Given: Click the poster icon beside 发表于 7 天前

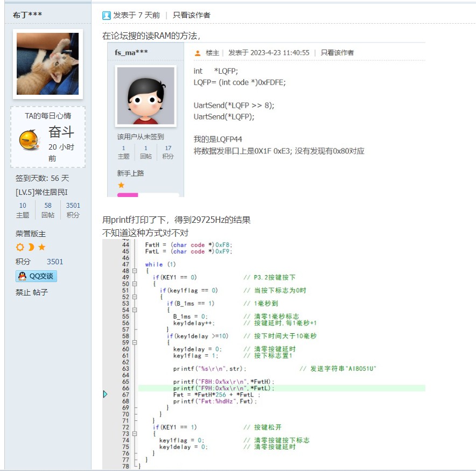Looking at the screenshot, I should (x=107, y=15).
